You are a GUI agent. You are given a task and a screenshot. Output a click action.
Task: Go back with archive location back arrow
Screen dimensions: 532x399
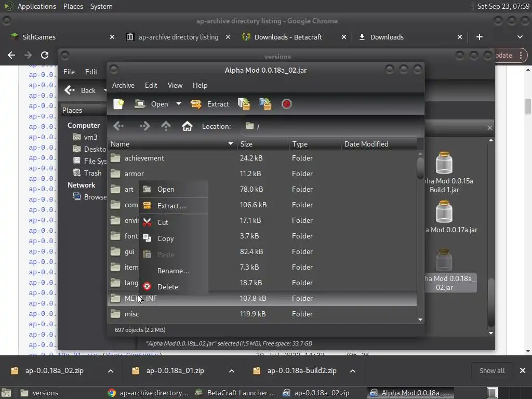point(118,126)
